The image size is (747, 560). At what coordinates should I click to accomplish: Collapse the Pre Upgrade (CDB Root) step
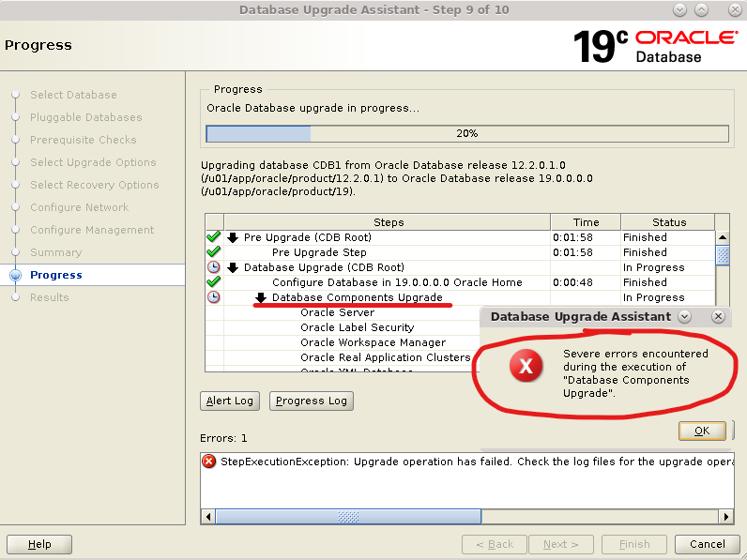[x=233, y=237]
